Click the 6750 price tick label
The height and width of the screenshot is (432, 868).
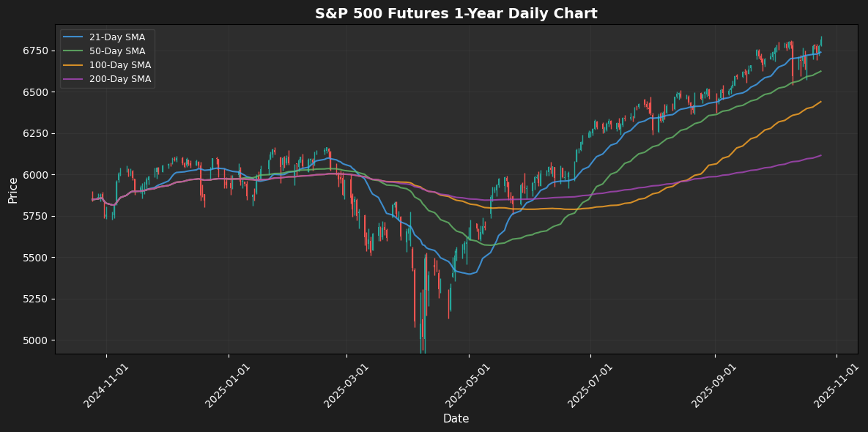point(35,51)
